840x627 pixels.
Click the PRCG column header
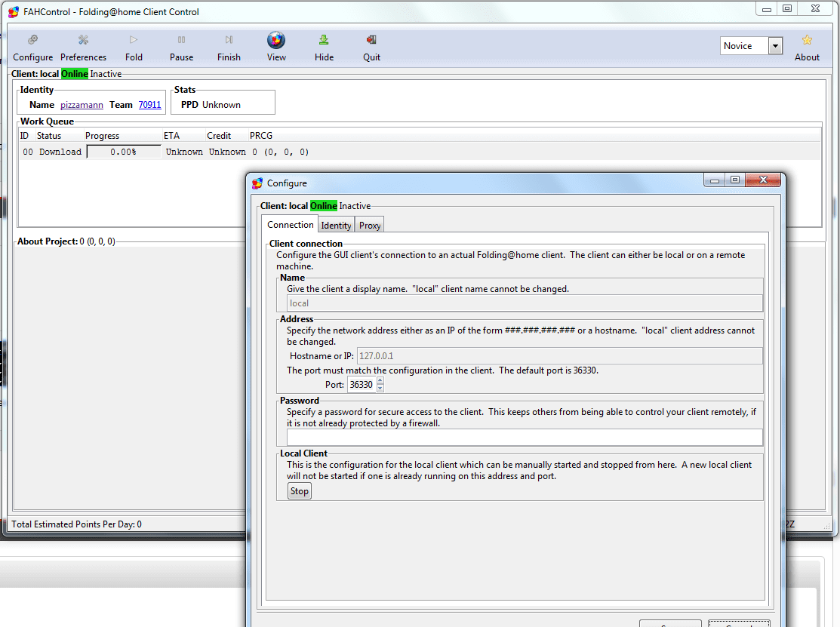261,136
